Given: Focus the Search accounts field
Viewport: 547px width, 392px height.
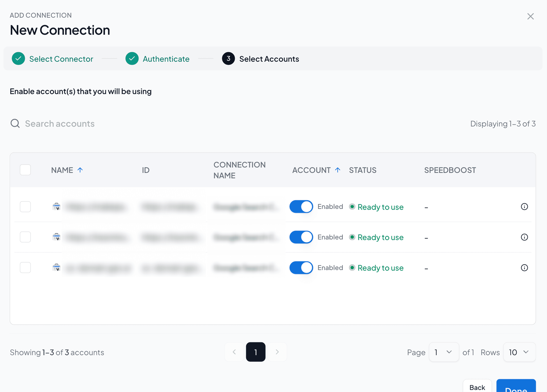Looking at the screenshot, I should tap(60, 124).
